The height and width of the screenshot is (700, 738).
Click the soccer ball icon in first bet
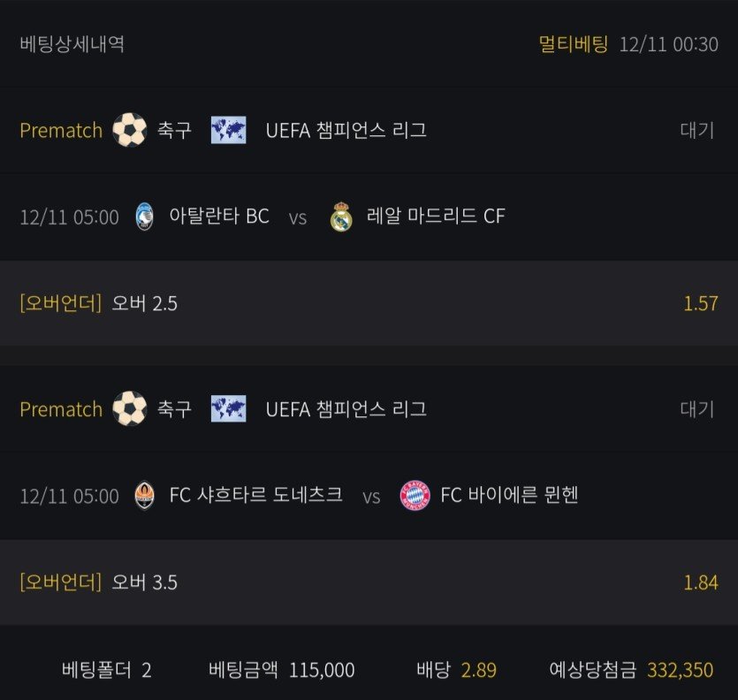130,131
